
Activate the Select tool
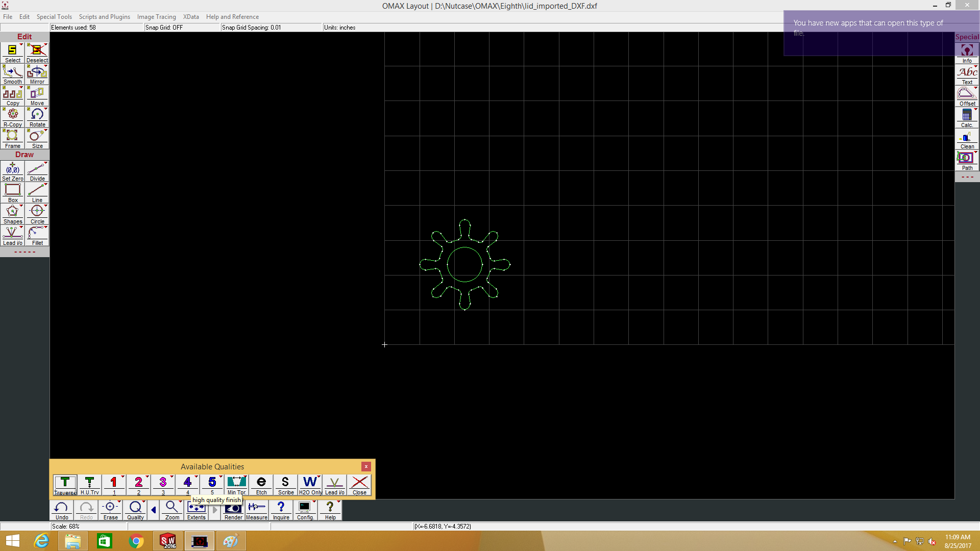coord(12,53)
